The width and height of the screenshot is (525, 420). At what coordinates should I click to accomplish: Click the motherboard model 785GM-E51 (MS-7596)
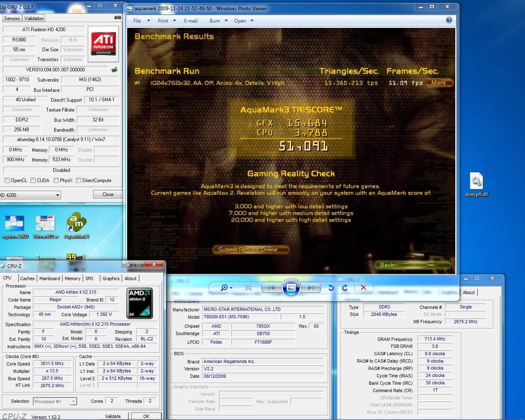pos(241,317)
